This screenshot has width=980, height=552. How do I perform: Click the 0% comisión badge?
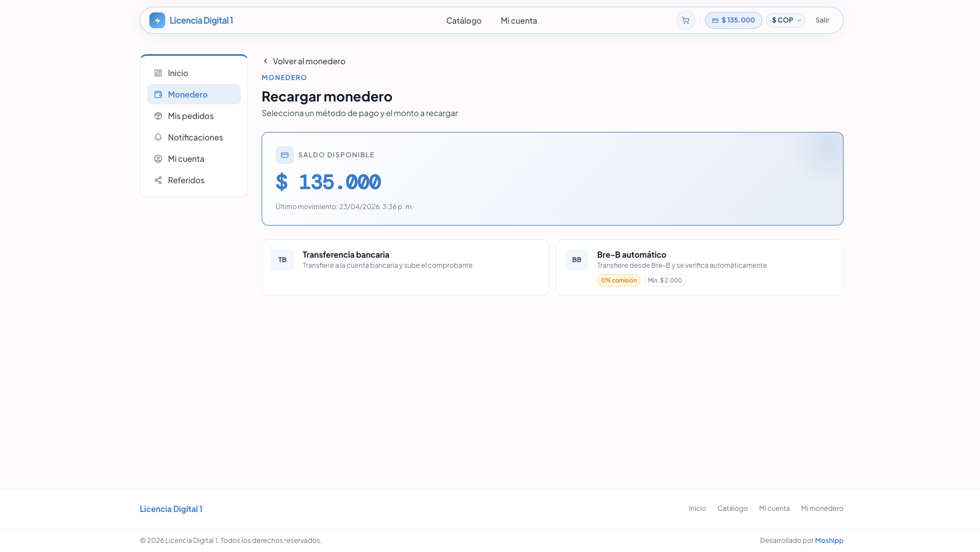(619, 280)
